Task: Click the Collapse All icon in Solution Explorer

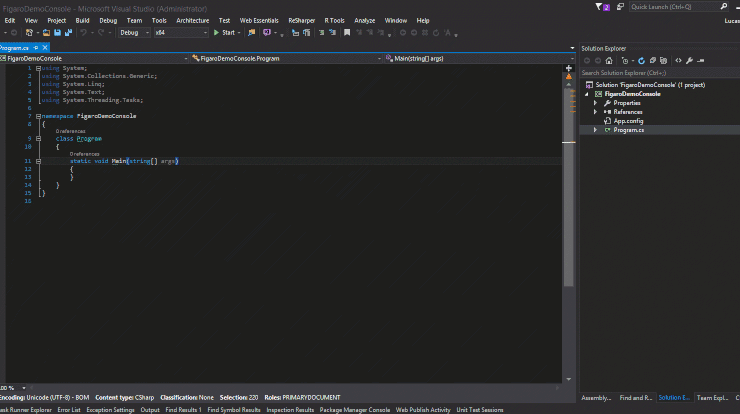Action: [653, 60]
